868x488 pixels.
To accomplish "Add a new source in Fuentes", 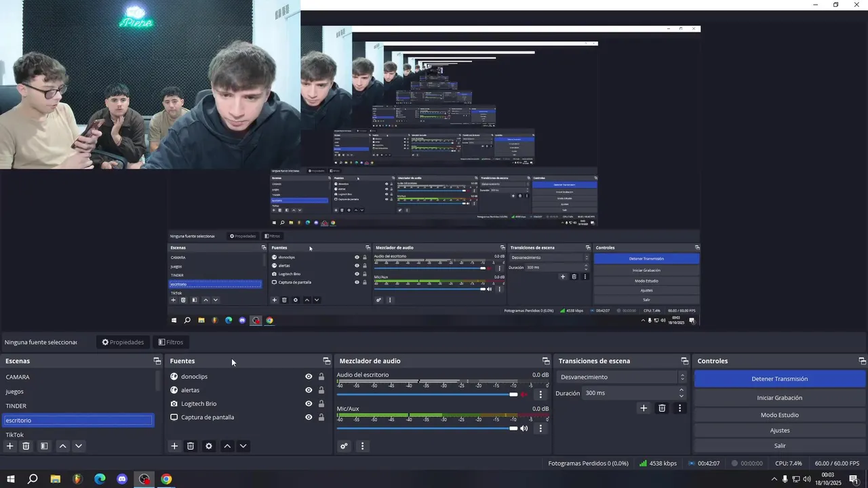I will tap(174, 446).
